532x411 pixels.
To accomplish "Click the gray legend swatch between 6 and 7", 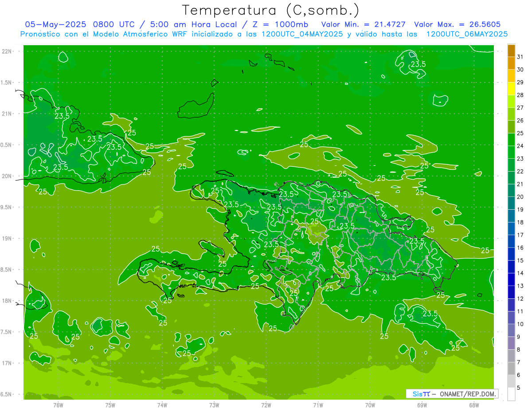I will click(x=511, y=369).
